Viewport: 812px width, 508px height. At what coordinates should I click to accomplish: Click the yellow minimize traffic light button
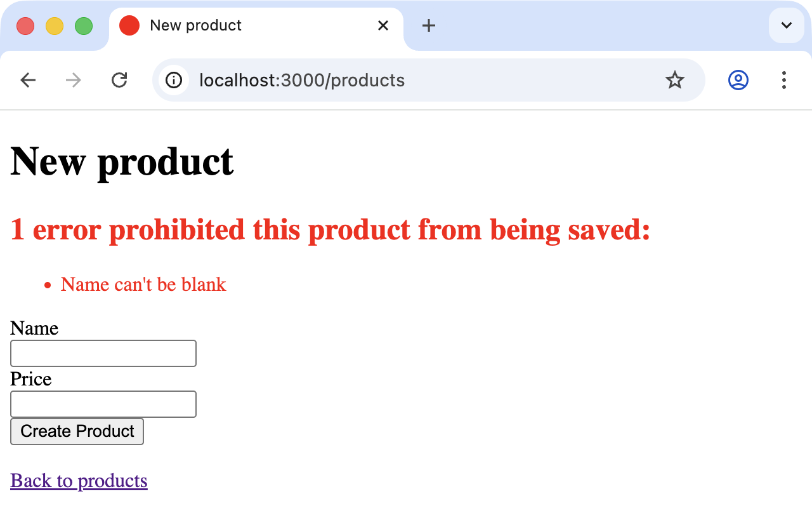(x=55, y=25)
